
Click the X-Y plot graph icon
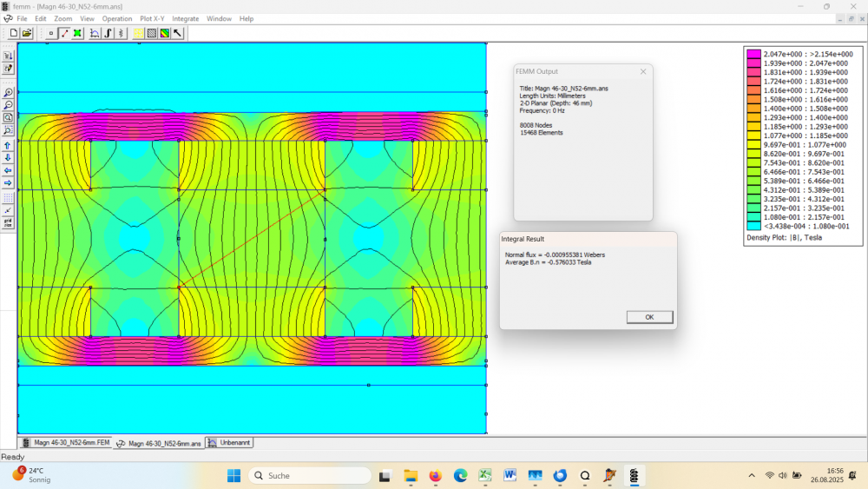[x=95, y=33]
